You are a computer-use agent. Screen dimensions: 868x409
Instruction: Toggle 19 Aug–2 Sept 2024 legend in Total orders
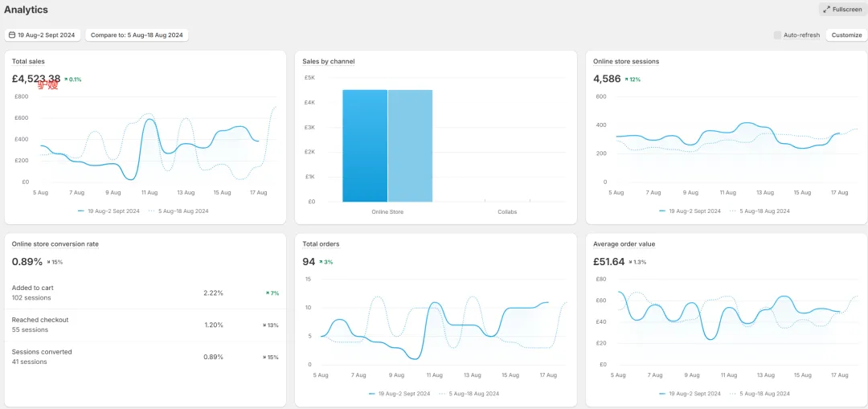[399, 394]
